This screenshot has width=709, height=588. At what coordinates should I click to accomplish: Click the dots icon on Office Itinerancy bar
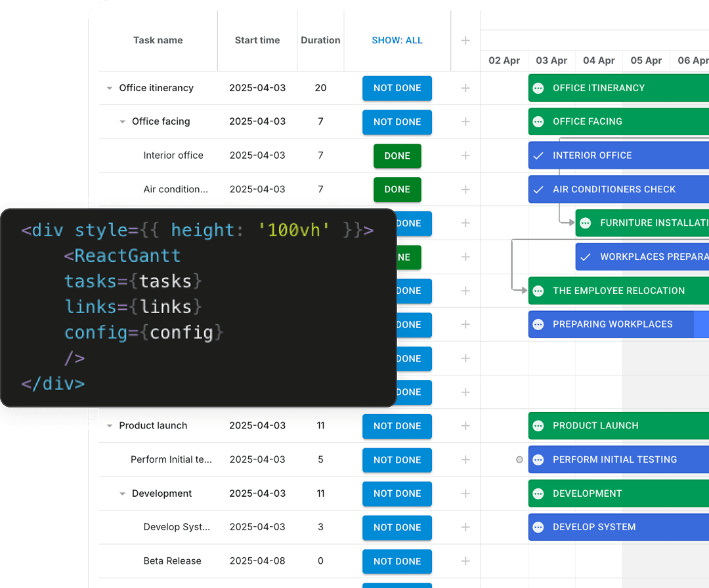538,88
